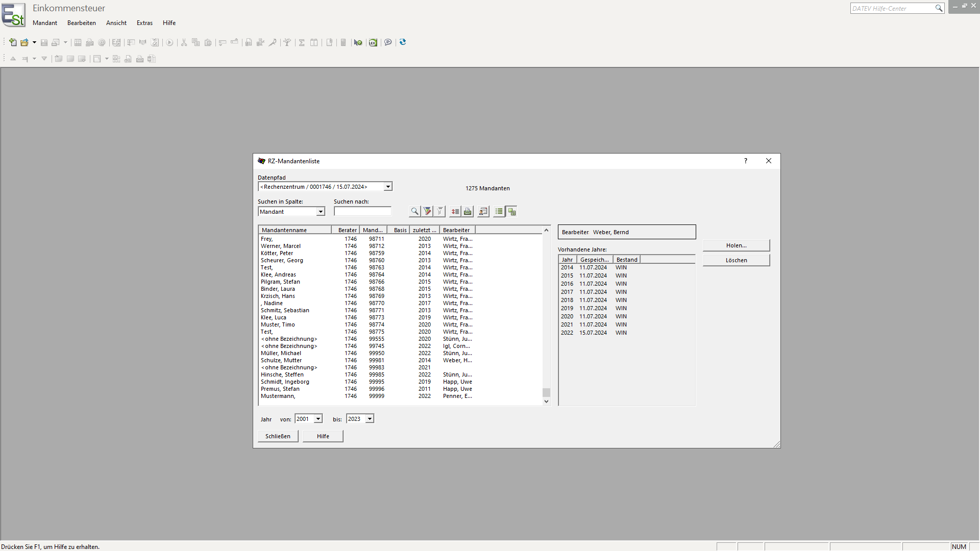The width and height of the screenshot is (980, 551).
Task: Click the LEX toolbar icon
Action: [373, 42]
